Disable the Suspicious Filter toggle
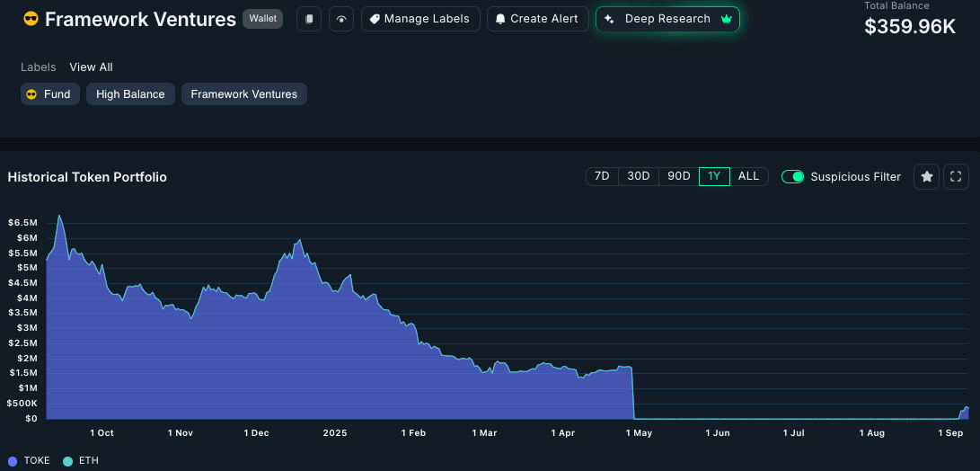The height and width of the screenshot is (471, 980). (x=792, y=176)
